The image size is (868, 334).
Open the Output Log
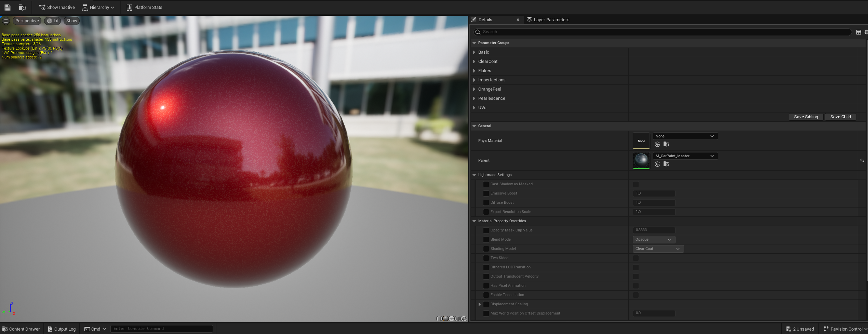(x=62, y=329)
